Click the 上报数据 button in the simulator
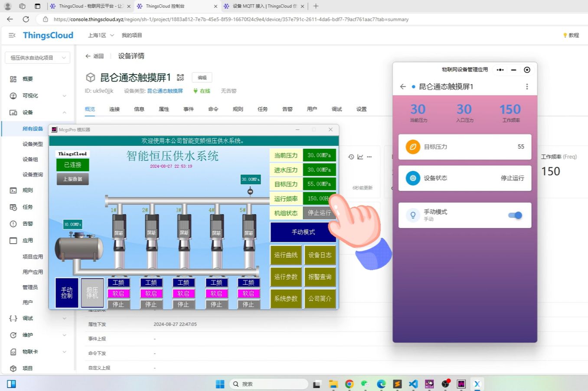Viewport: 588px width, 391px height. 73,179
